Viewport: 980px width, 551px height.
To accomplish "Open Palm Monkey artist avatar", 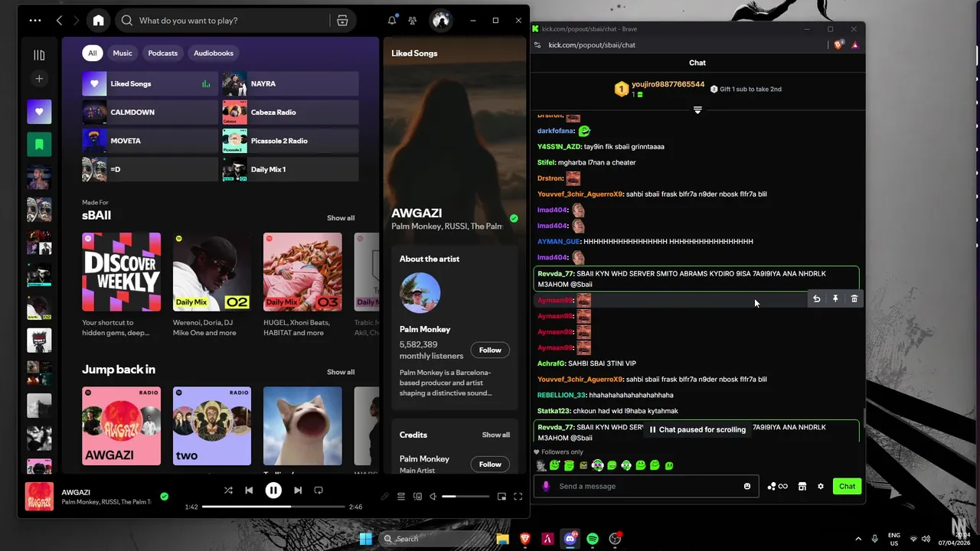I will 420,292.
